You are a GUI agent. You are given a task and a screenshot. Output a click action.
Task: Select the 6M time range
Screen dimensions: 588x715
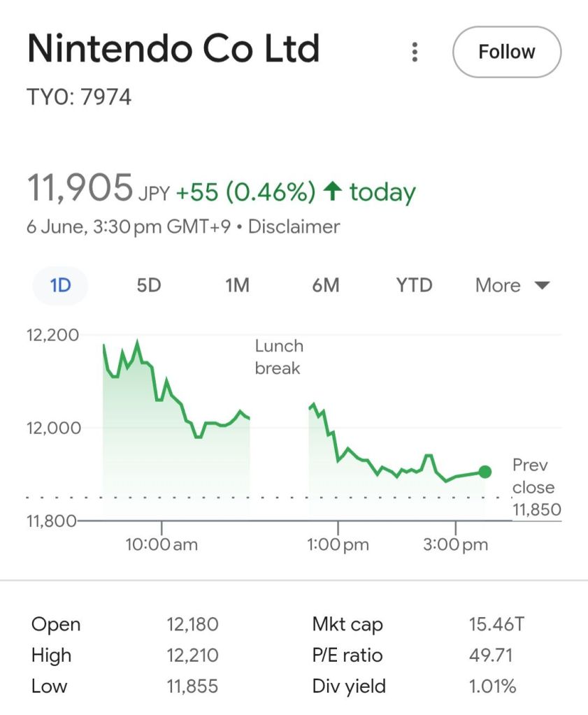pos(326,285)
